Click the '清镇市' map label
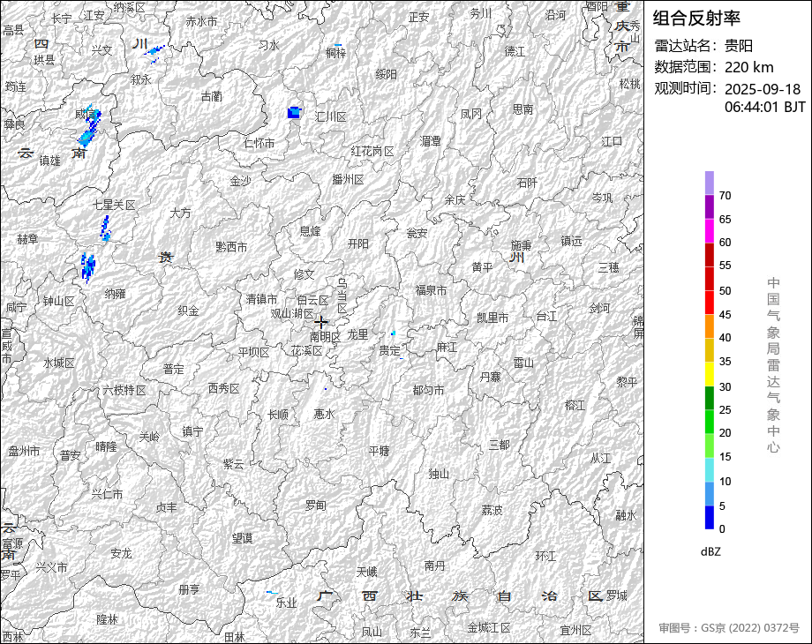 [261, 299]
